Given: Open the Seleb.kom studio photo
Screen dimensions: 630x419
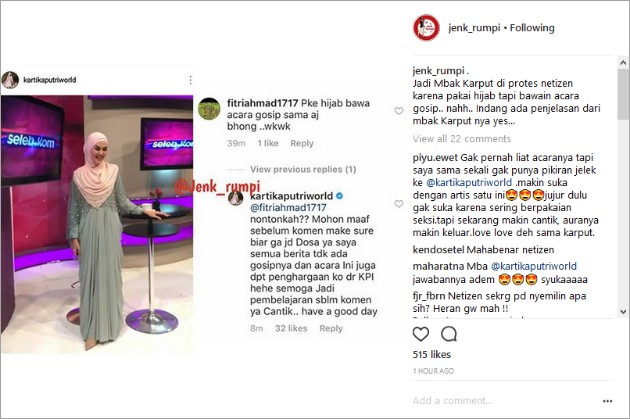Looking at the screenshot, I should point(97,224).
